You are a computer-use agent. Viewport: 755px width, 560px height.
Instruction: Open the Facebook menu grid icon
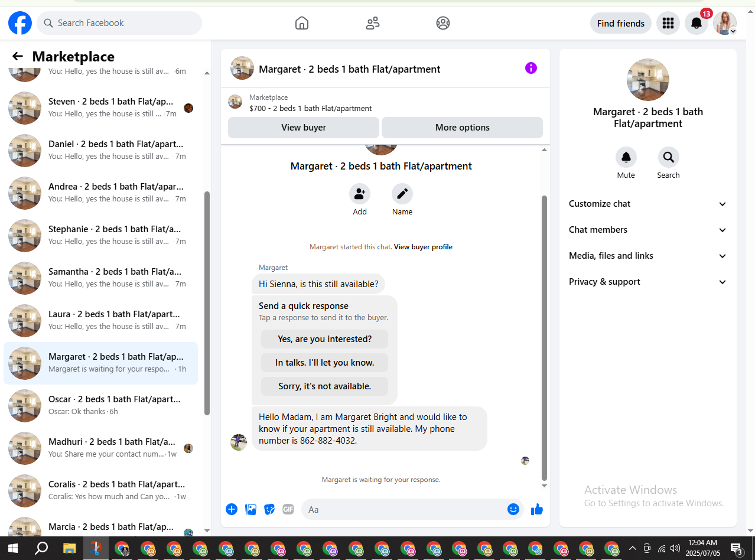[668, 23]
